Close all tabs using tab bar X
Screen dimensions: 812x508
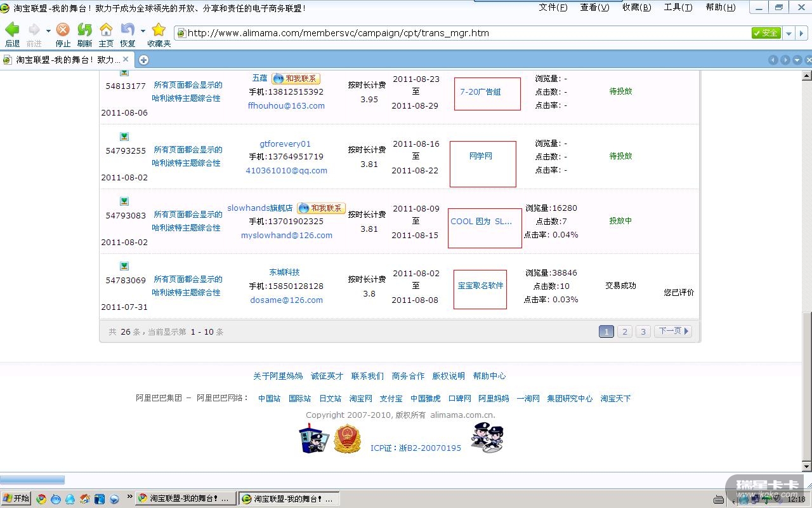[808, 60]
